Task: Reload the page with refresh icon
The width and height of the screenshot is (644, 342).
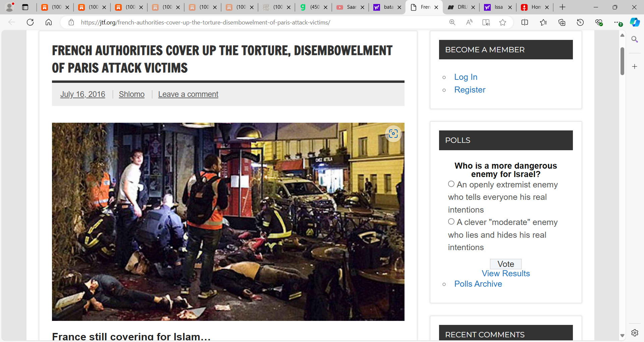Action: pos(30,22)
